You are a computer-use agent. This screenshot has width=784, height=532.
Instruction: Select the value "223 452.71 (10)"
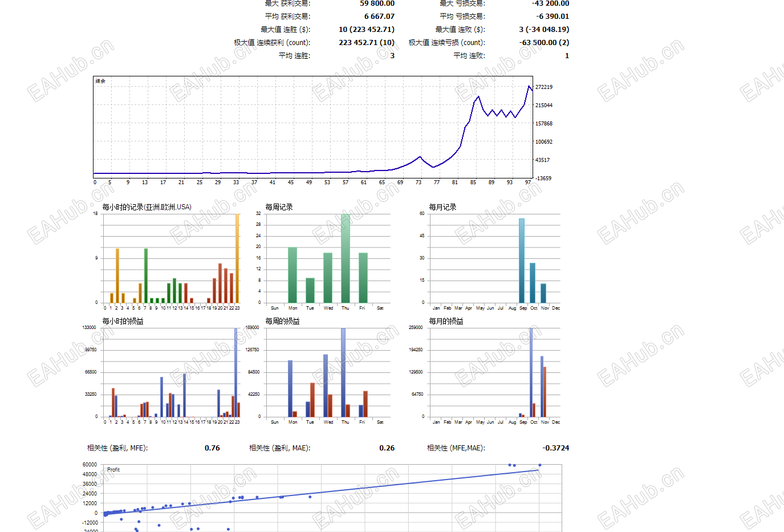coord(367,43)
